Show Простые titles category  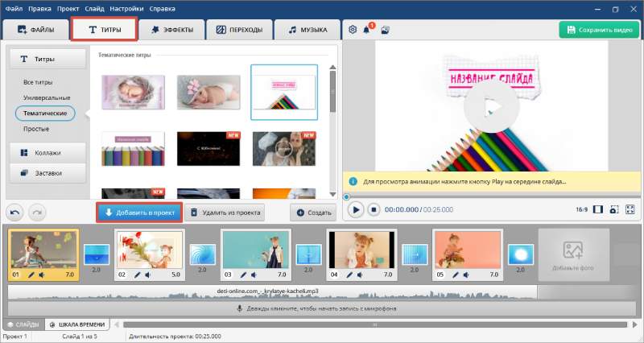36,129
